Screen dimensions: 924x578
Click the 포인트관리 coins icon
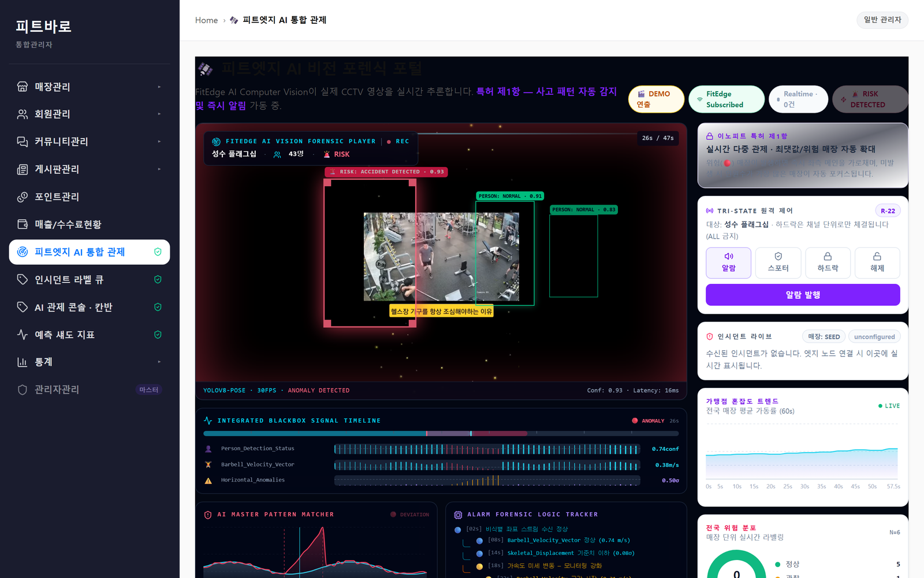[23, 197]
